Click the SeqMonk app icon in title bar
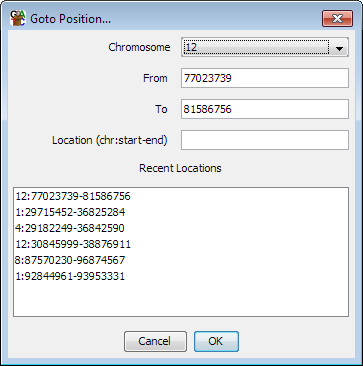The height and width of the screenshot is (366, 363). tap(18, 18)
